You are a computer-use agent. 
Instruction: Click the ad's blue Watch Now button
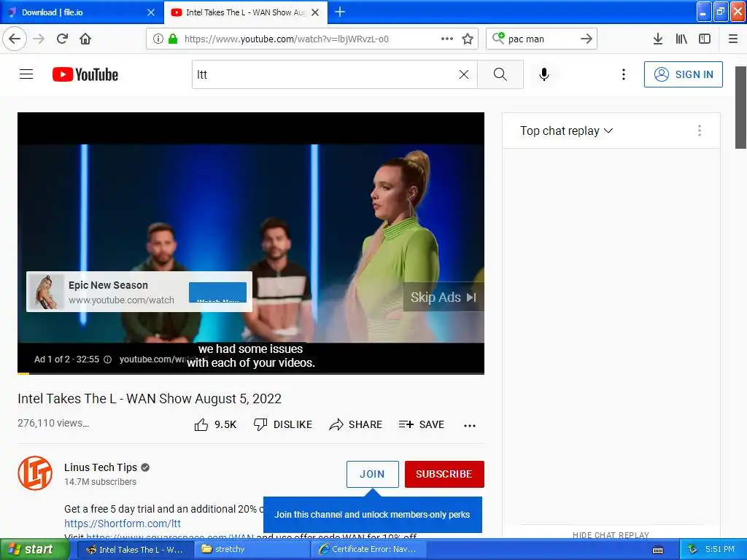click(x=217, y=292)
